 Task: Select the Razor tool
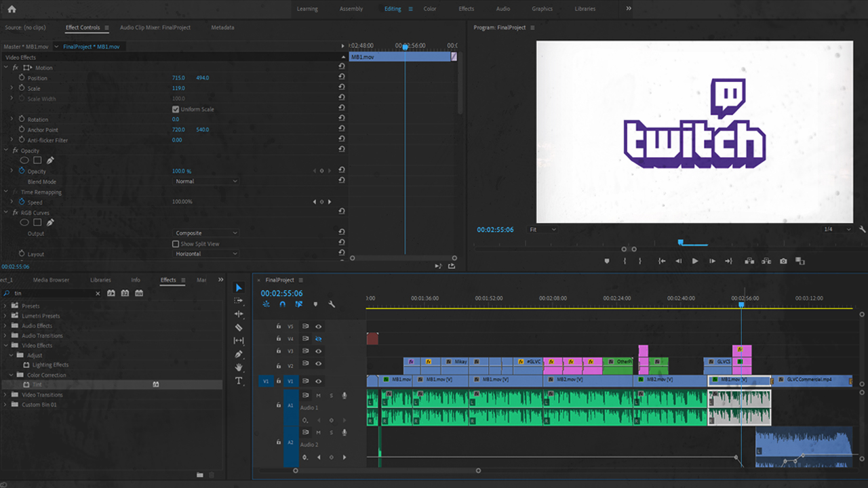click(239, 327)
